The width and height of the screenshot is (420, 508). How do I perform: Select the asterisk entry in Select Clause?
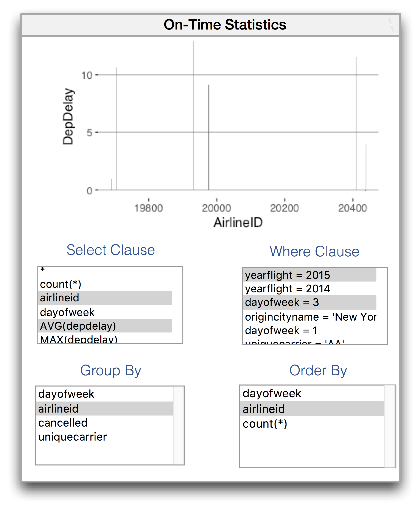pyautogui.click(x=43, y=270)
